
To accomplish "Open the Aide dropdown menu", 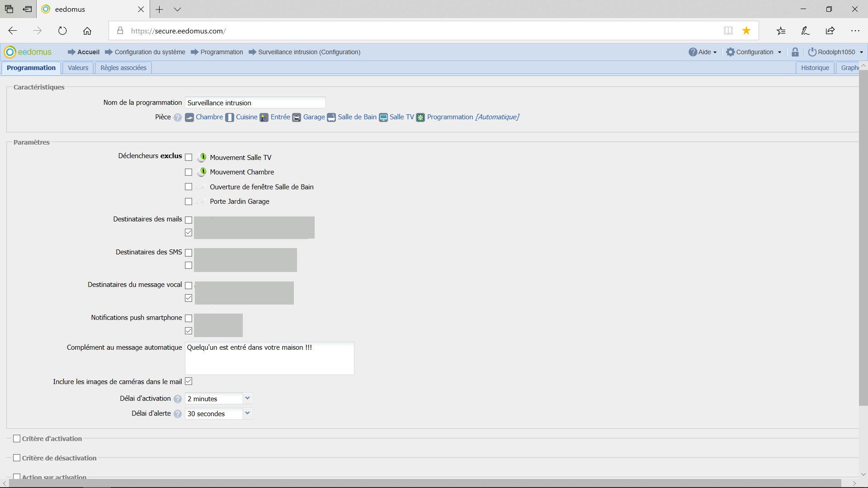I will tap(703, 52).
